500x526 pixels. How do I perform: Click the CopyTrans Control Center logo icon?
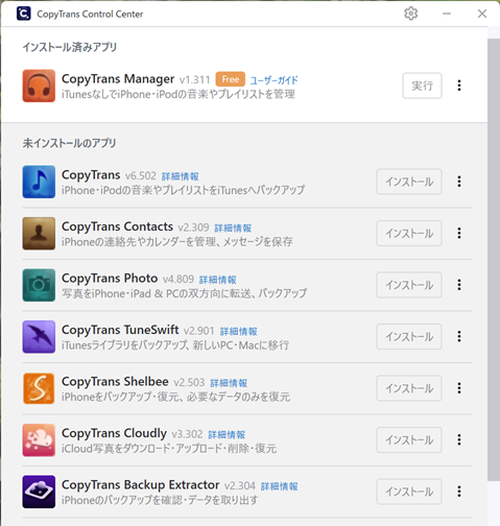point(23,14)
